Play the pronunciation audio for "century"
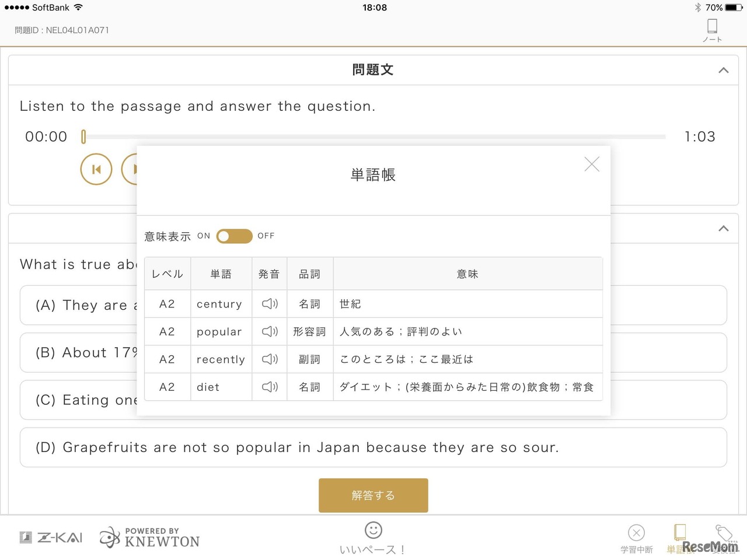 coord(269,304)
